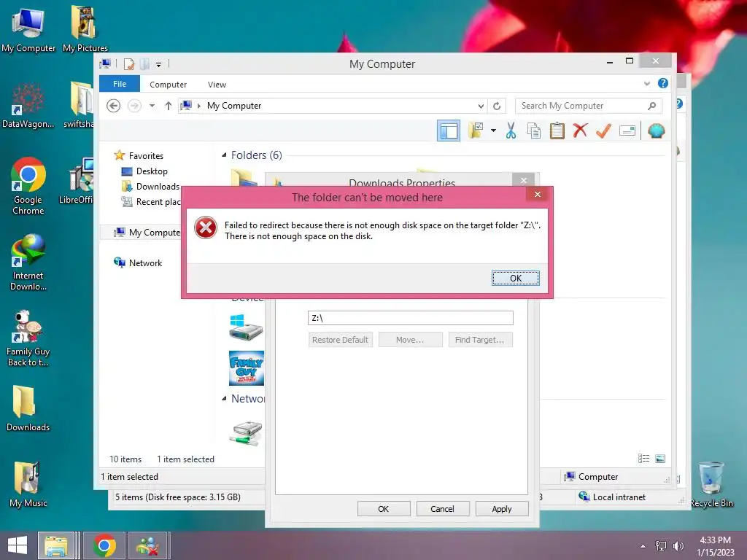Open Google Chrome desktop shortcut
This screenshot has height=560, width=747.
[28, 186]
